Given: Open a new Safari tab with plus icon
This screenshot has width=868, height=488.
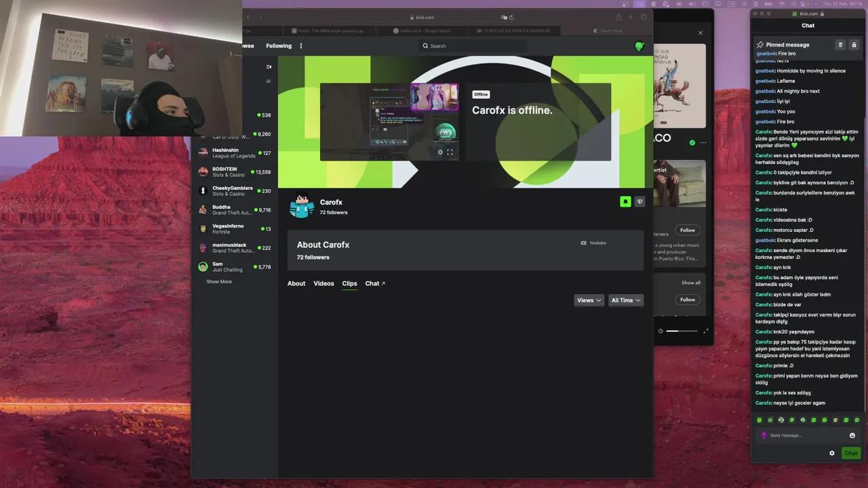Looking at the screenshot, I should (631, 17).
